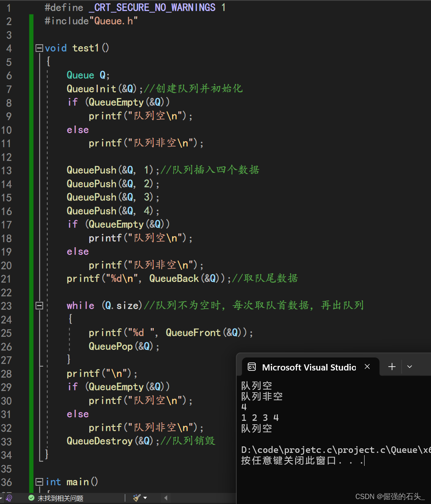Open the code cleanup broom icon

(x=137, y=498)
